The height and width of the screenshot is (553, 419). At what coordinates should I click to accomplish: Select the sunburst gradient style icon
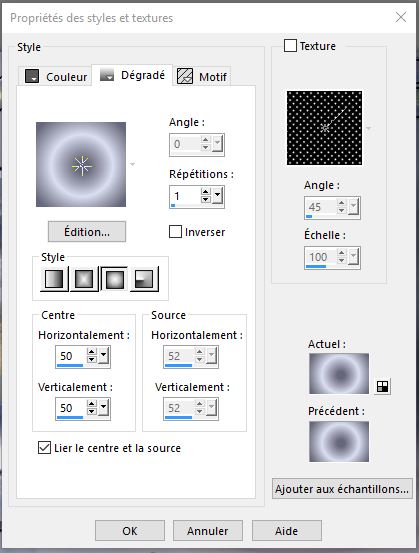point(114,279)
